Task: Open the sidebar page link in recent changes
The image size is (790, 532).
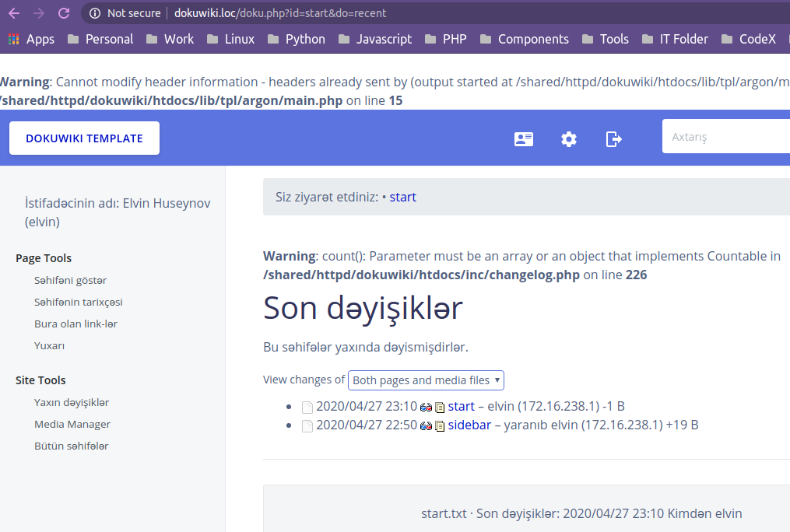Action: (x=469, y=425)
